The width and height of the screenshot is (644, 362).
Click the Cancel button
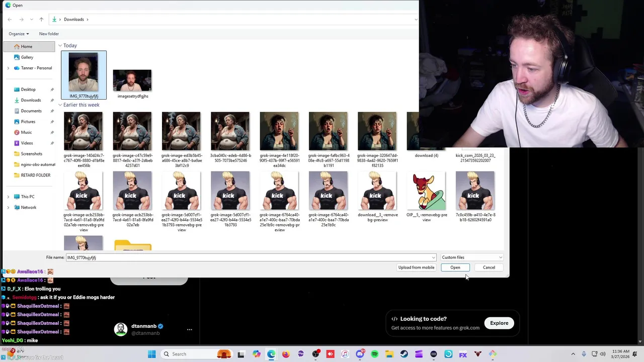(489, 267)
